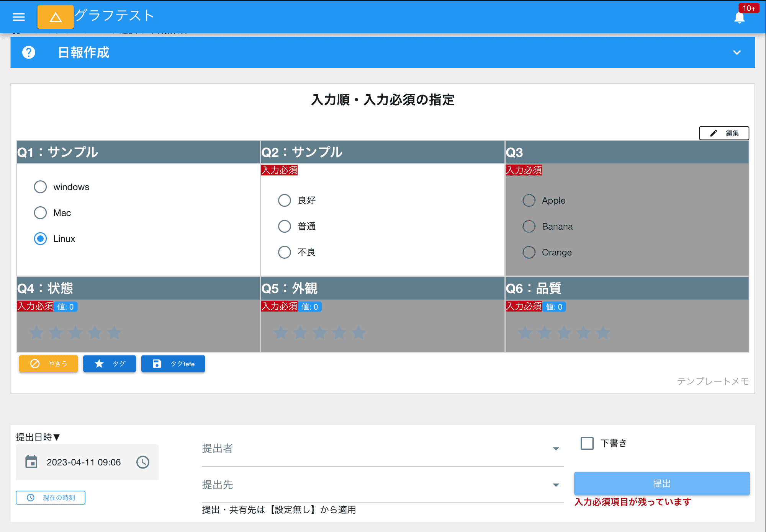
Task: Select Banana in the Q3 question
Action: point(529,226)
